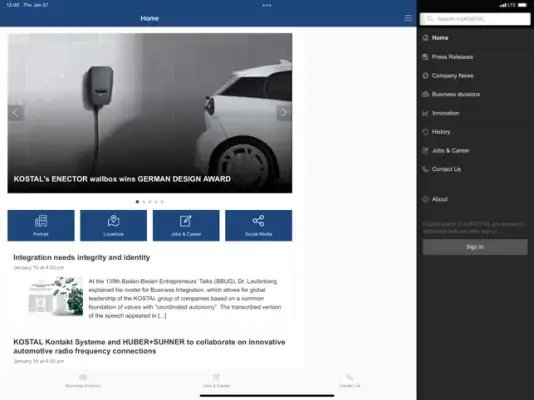Open the ENECTOR wallbox award slide
This screenshot has height=400, width=534.
coord(150,113)
